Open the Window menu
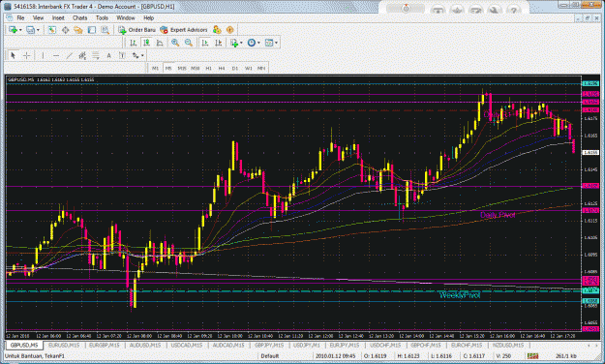 click(126, 17)
